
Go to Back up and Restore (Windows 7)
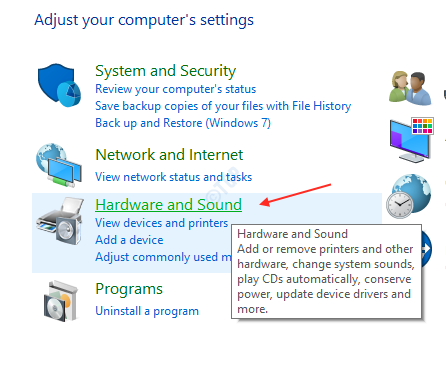(183, 123)
